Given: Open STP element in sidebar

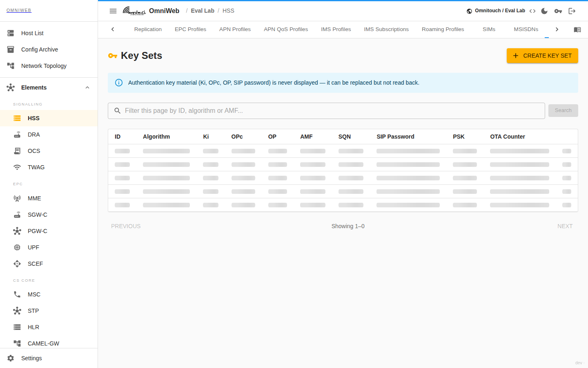Looking at the screenshot, I should pos(49,311).
